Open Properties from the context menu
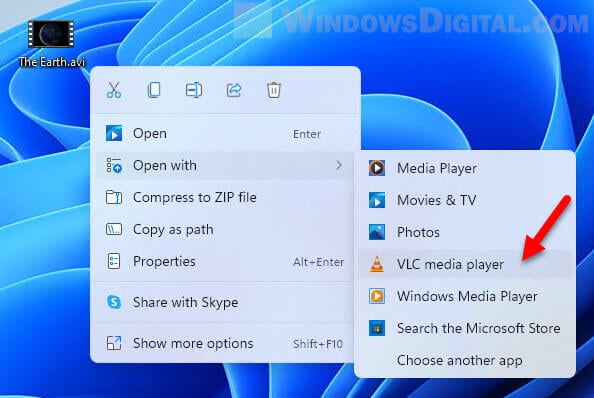This screenshot has width=594, height=398. coord(225,261)
